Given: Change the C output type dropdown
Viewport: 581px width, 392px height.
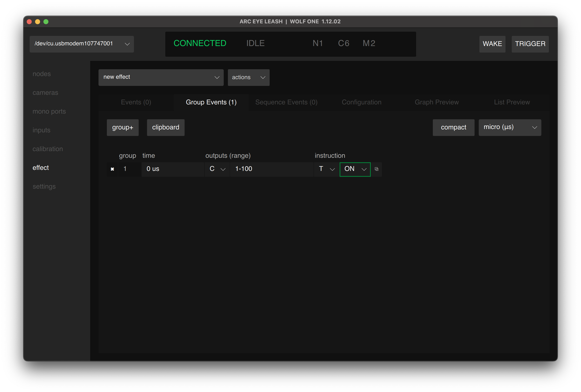Looking at the screenshot, I should (x=217, y=169).
